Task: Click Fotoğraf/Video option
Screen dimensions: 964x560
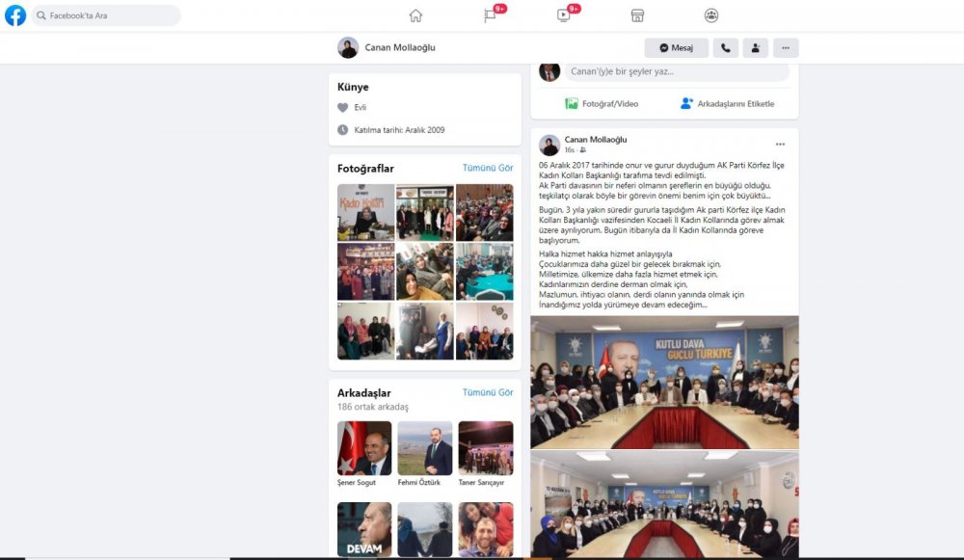Action: click(602, 104)
